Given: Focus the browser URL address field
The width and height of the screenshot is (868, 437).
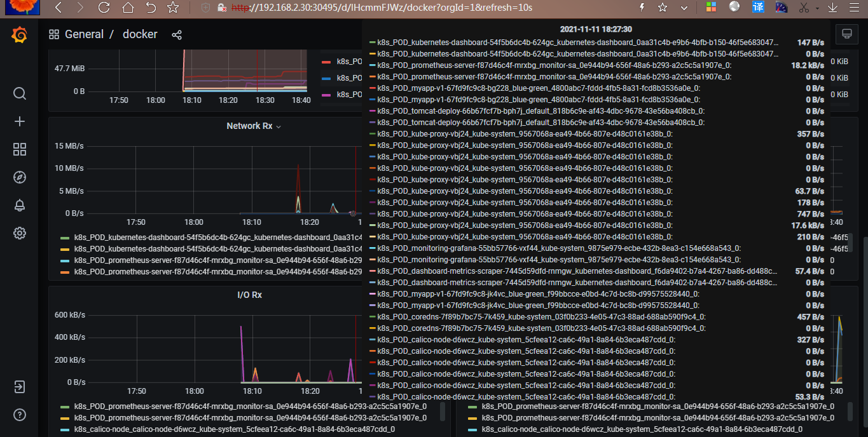Looking at the screenshot, I should point(382,8).
